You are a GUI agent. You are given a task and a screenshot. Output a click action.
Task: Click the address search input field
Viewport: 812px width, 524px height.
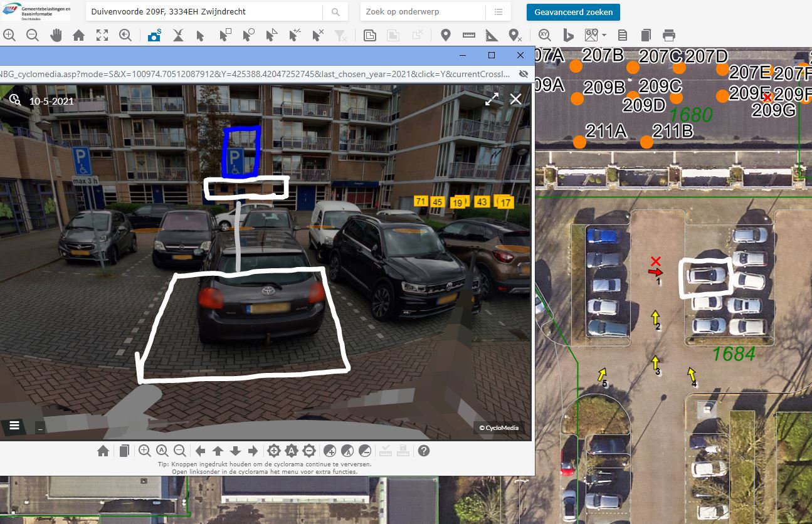204,12
